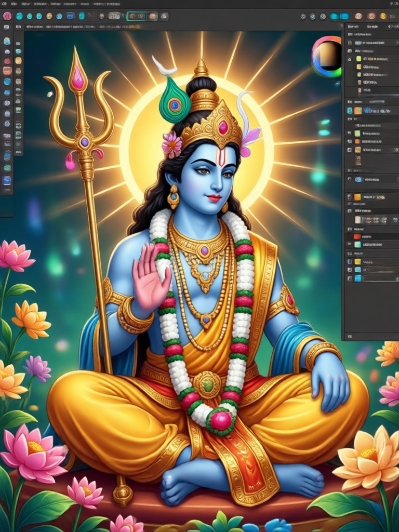Select the yellow tool in sidebar's second column
This screenshot has width=399, height=532.
coord(18,61)
